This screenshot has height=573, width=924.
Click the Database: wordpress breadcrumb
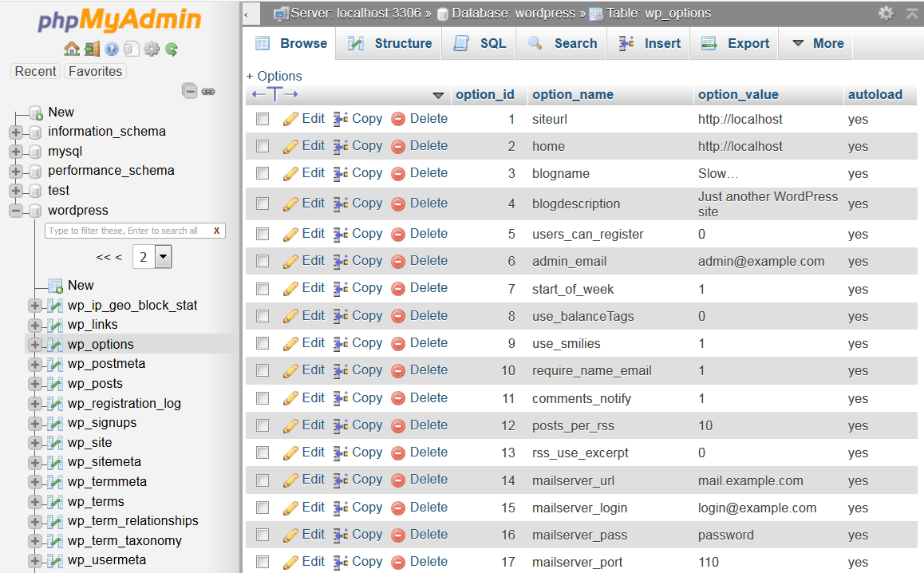pos(513,14)
